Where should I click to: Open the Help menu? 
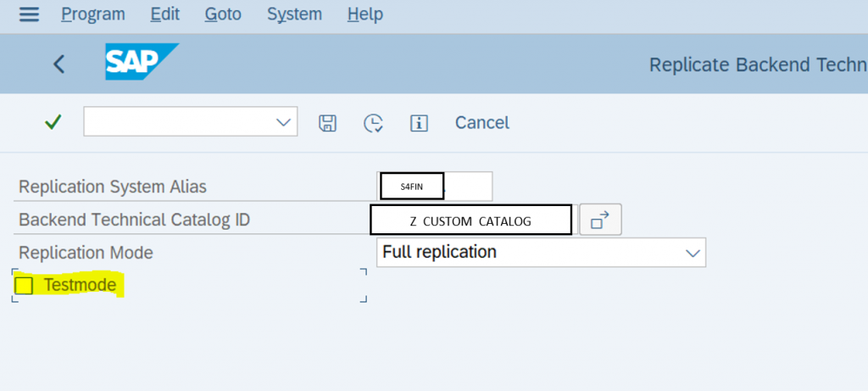364,14
